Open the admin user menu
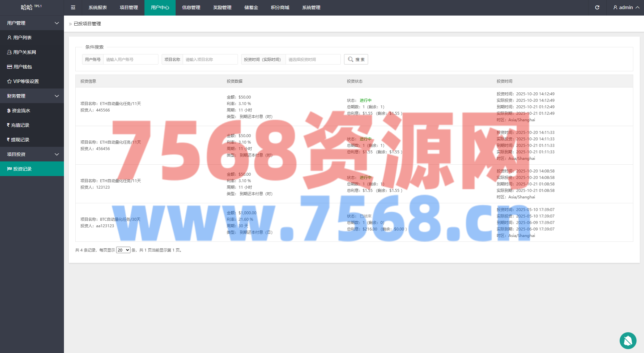This screenshot has width=644, height=353. click(626, 7)
